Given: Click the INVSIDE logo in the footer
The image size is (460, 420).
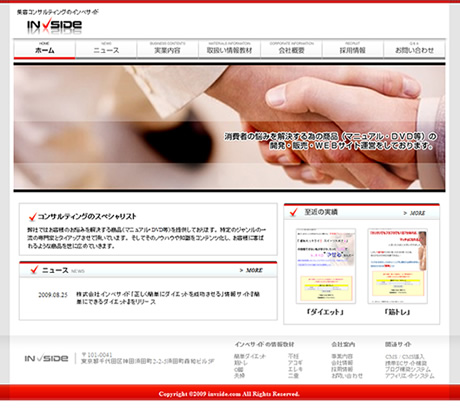Looking at the screenshot, I should click(x=46, y=359).
